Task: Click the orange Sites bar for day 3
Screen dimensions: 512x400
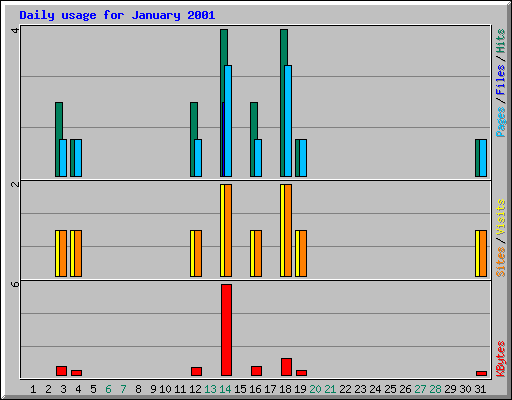Action: [63, 253]
